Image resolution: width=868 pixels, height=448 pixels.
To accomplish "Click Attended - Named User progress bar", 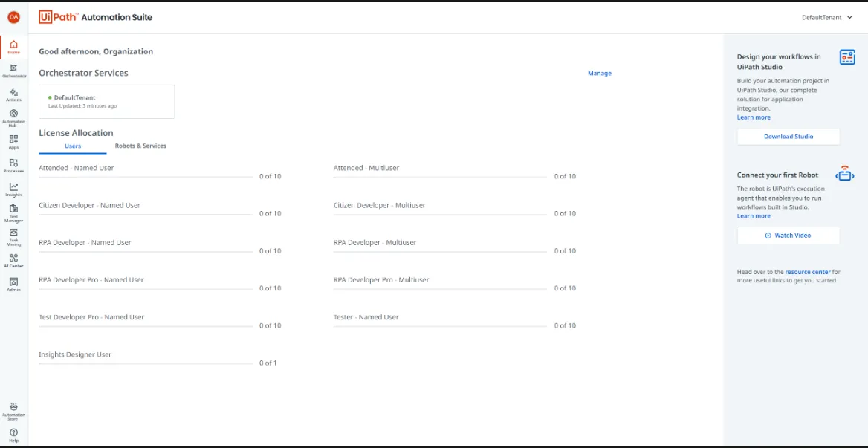I will [x=146, y=177].
